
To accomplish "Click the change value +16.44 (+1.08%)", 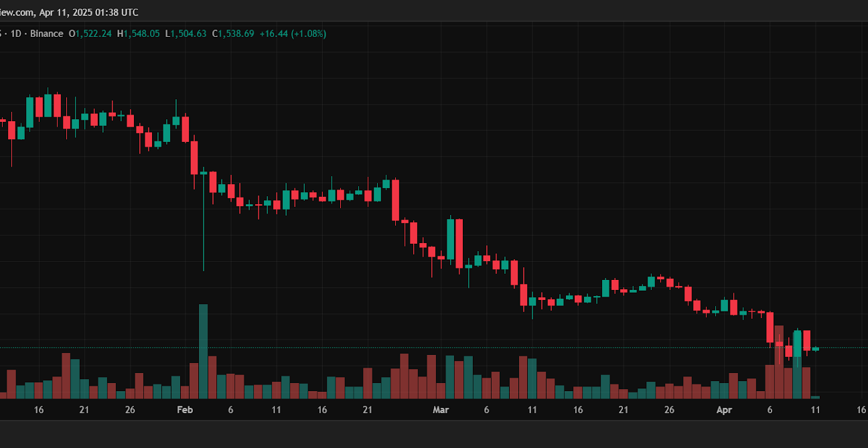I will click(293, 33).
